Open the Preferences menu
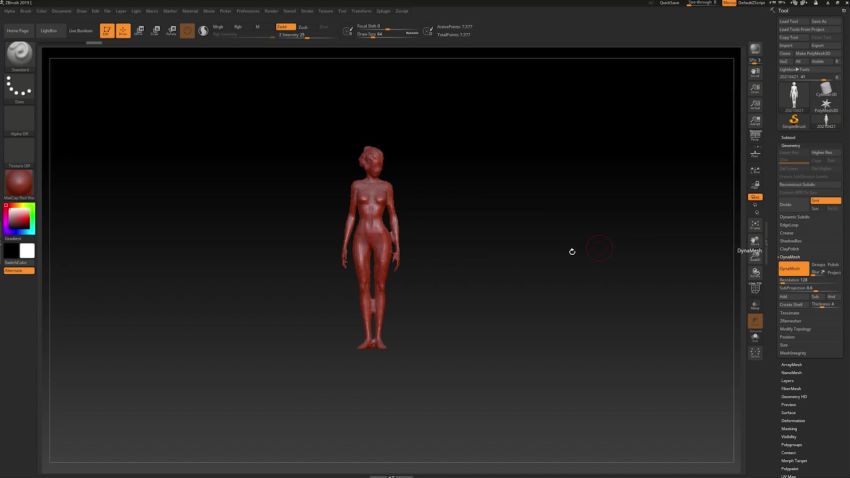This screenshot has width=850, height=478. pos(248,11)
